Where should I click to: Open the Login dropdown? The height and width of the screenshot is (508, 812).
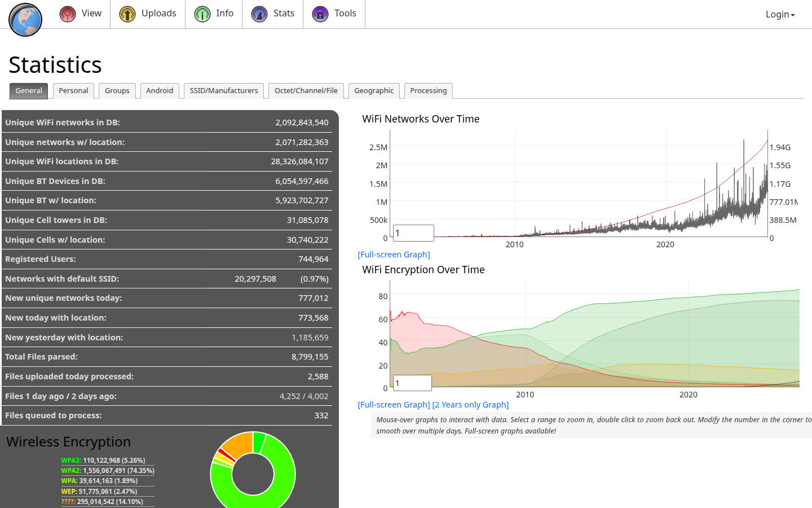(780, 15)
